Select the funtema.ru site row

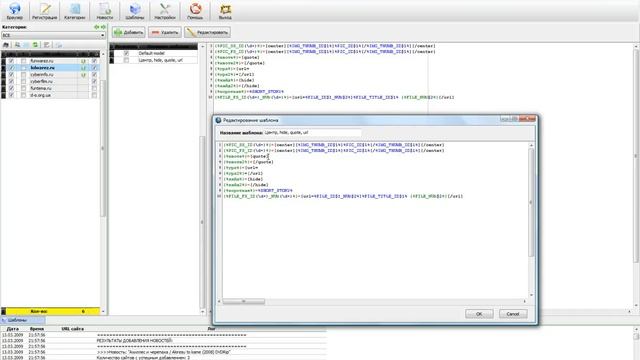[50, 89]
